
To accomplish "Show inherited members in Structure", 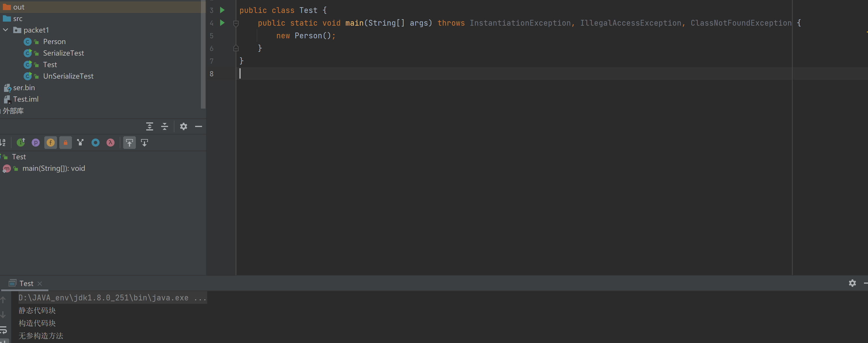I will pos(80,143).
